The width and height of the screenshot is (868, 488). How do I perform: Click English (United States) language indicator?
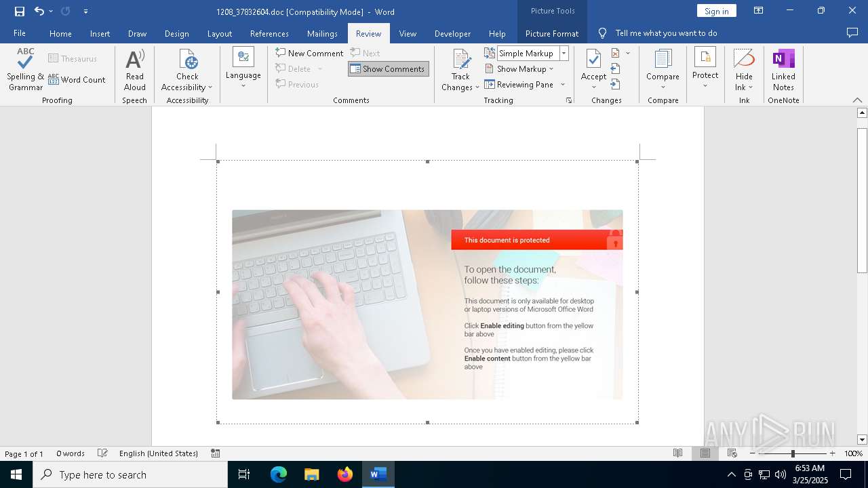coord(159,453)
